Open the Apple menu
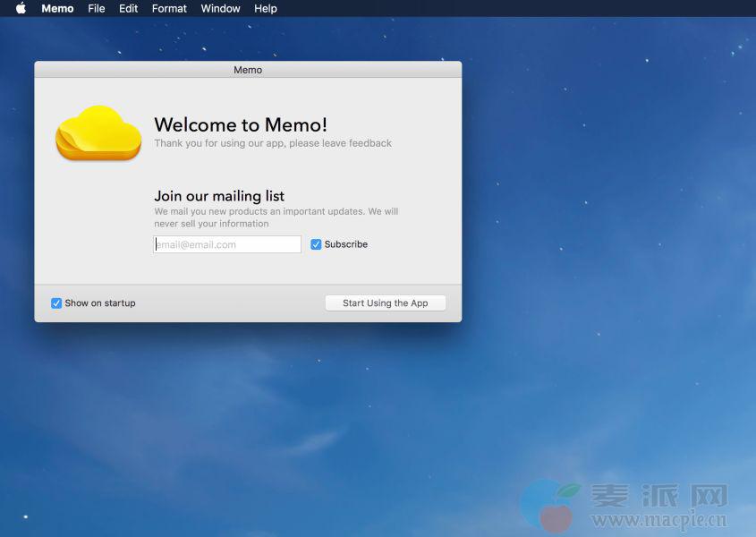Viewport: 756px width, 537px height. pos(21,8)
